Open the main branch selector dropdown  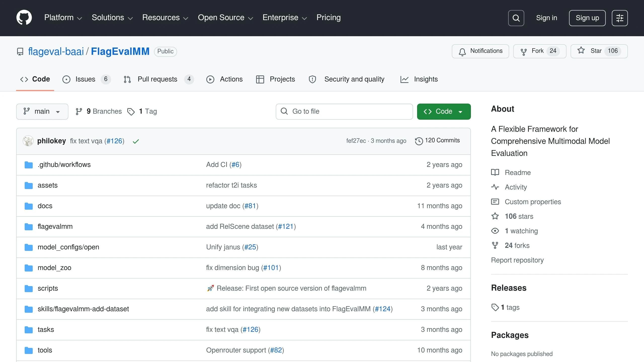(42, 112)
